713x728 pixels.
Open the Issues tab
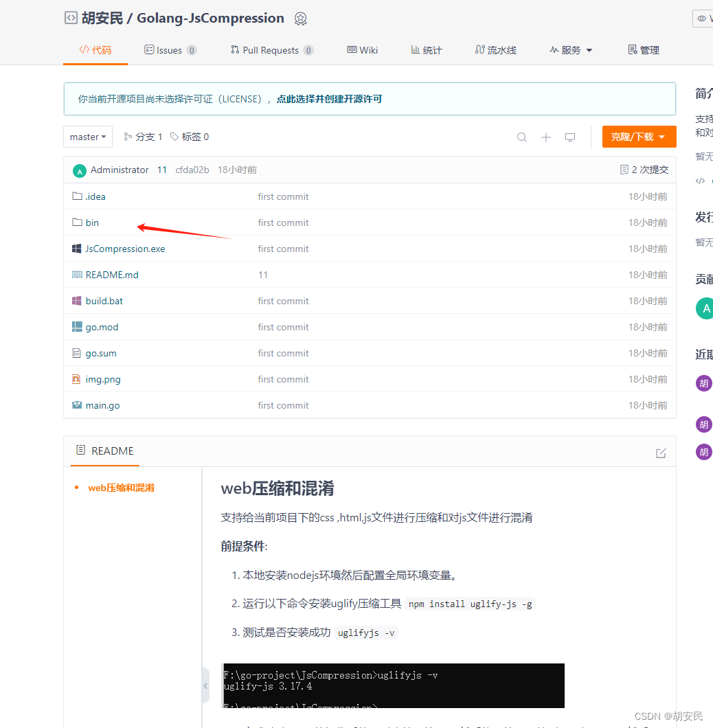[x=170, y=50]
